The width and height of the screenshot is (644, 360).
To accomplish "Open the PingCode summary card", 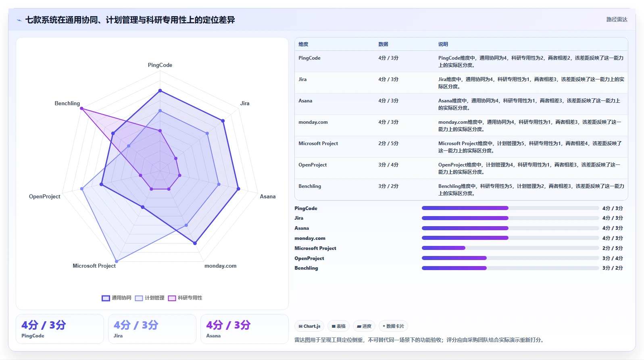I will 60,329.
